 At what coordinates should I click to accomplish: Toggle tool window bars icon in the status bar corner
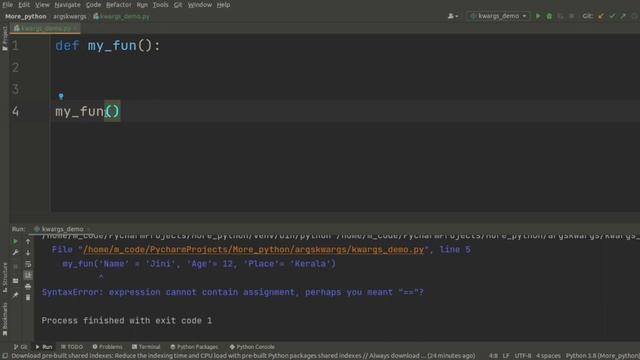[5, 356]
